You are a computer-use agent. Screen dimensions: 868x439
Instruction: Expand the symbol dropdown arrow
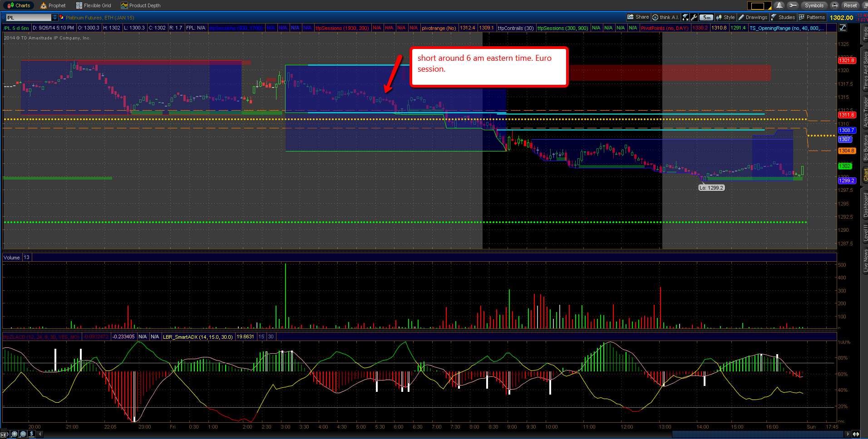coord(55,18)
